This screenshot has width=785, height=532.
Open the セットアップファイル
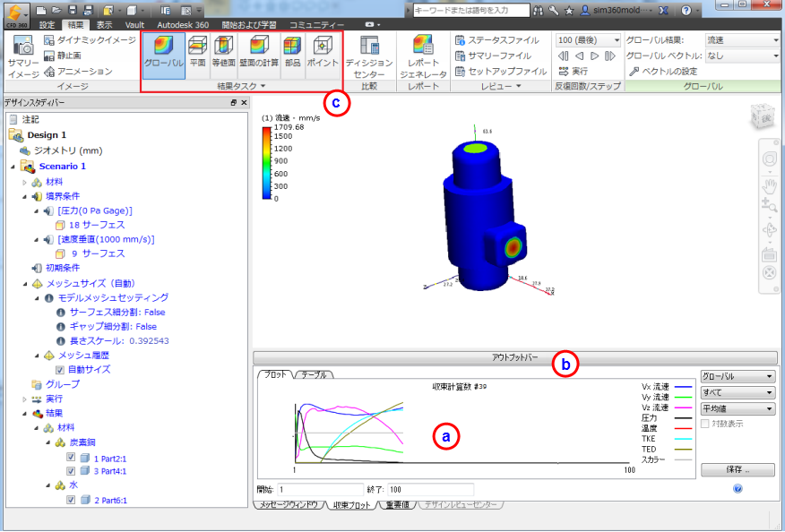(x=501, y=72)
